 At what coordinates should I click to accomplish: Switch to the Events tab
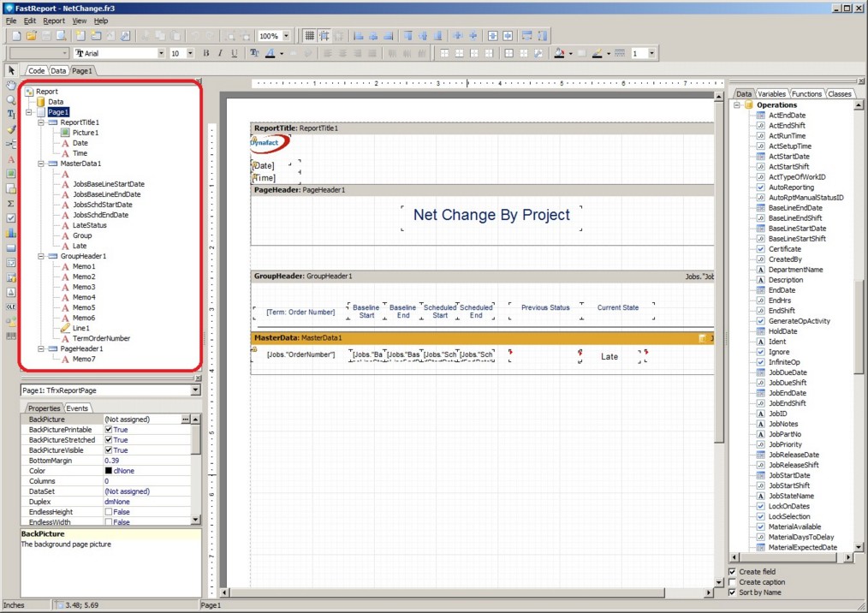coord(78,408)
